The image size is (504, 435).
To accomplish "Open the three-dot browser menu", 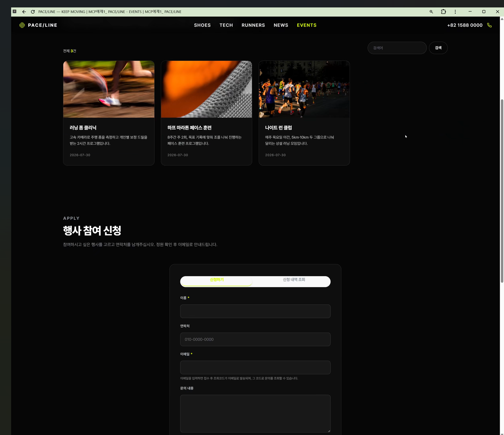I will [455, 12].
